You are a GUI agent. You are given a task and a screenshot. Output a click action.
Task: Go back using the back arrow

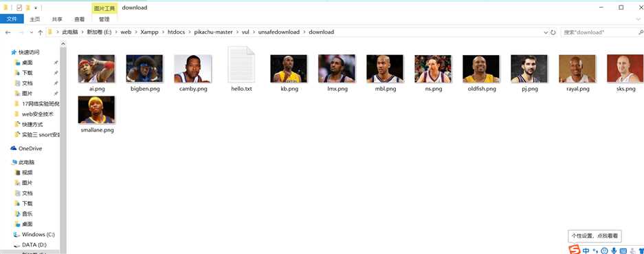point(8,32)
